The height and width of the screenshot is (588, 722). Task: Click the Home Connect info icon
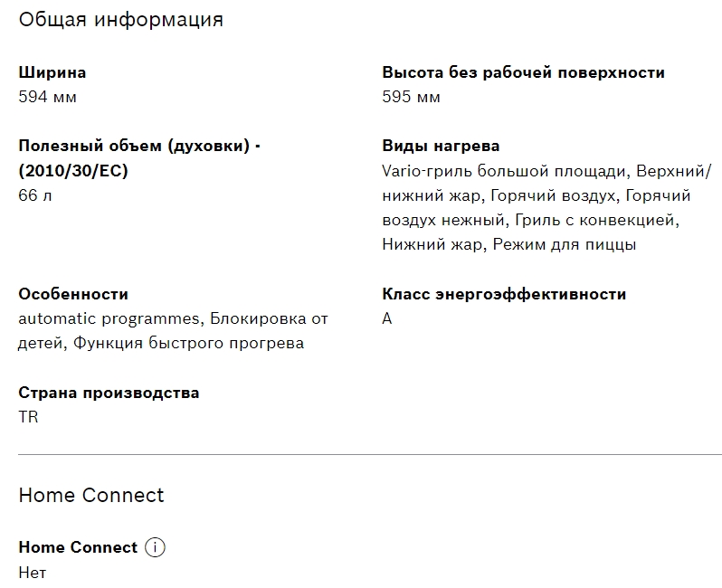coord(155,547)
